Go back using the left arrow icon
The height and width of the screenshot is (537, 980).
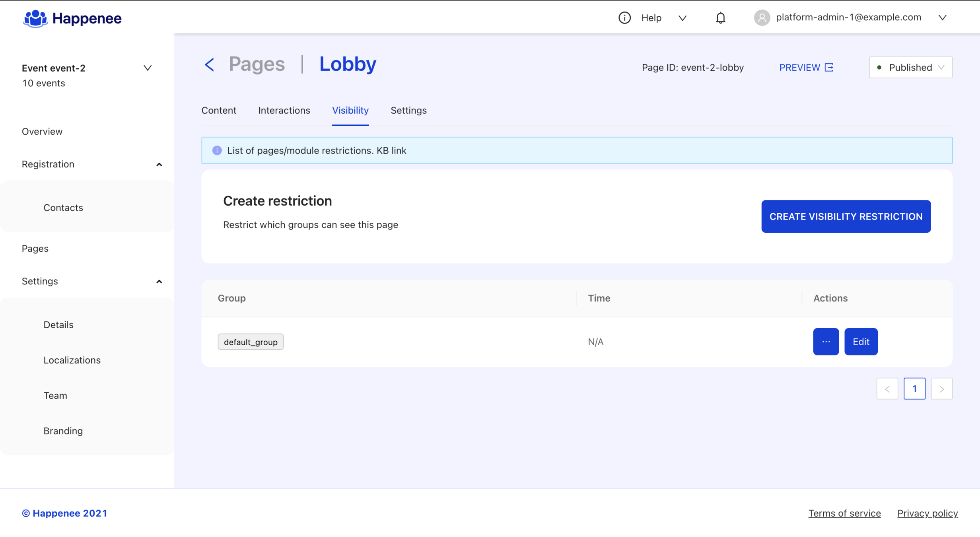pos(209,64)
